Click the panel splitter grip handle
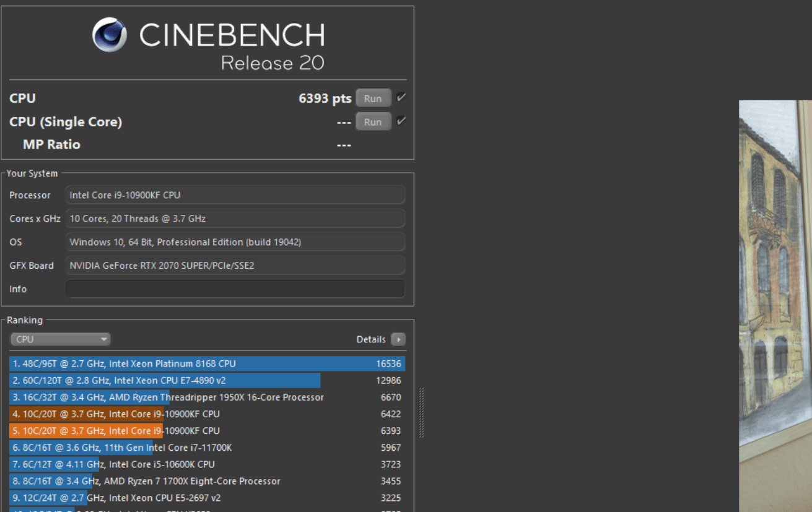 coord(422,413)
